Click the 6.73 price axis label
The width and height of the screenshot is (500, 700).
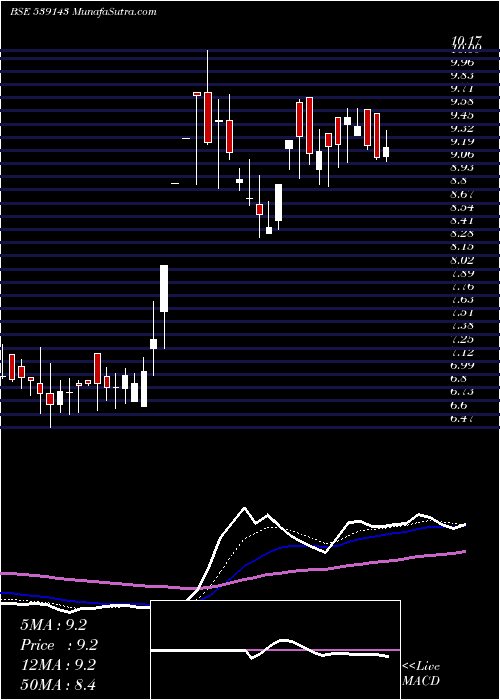461,392
